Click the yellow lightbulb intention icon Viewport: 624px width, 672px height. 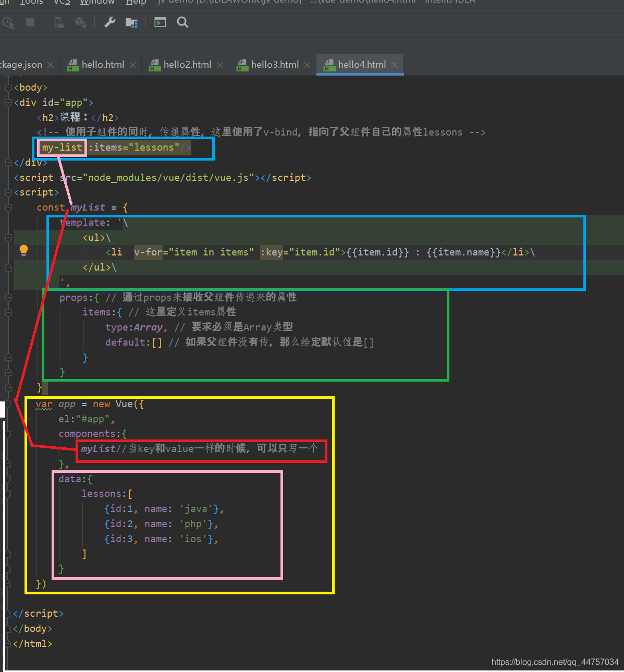23,251
